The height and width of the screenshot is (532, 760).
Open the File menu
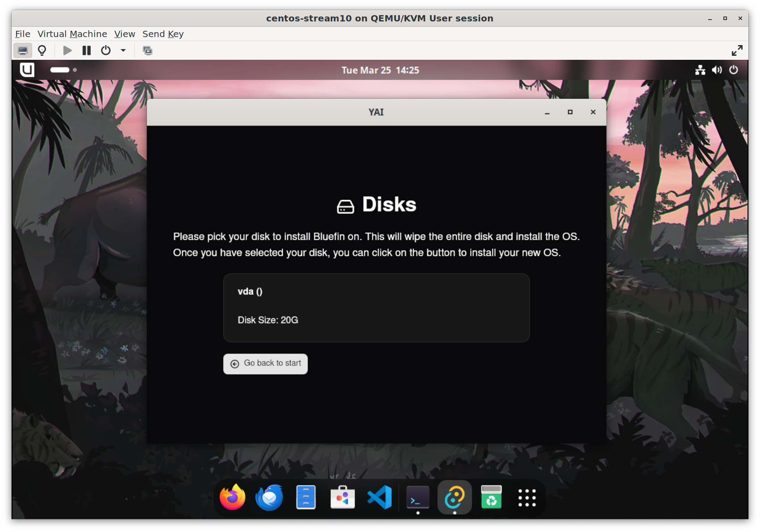click(x=23, y=34)
